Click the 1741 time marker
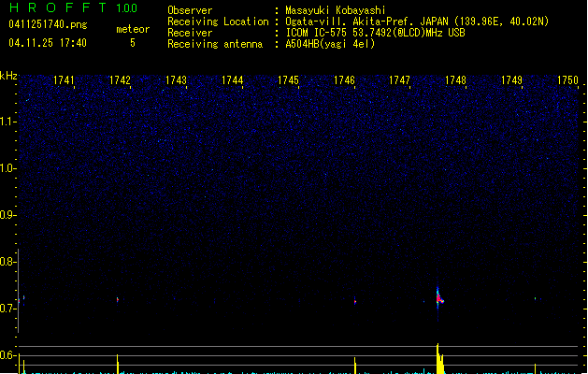The height and width of the screenshot is (374, 588). 64,80
